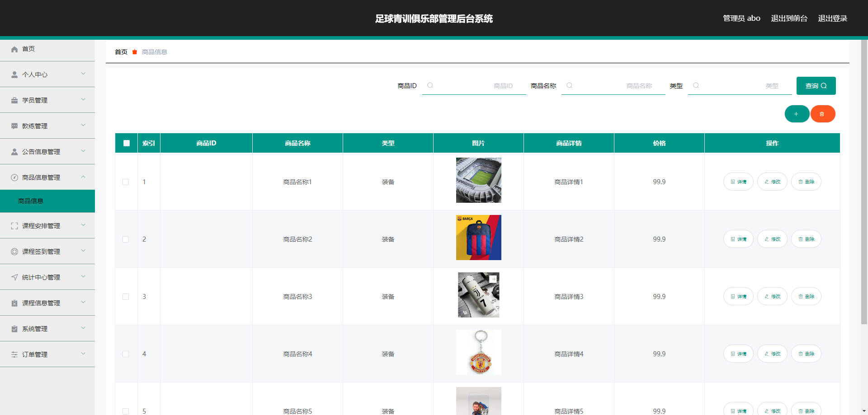
Task: Tick the checkbox for row 4
Action: [x=126, y=354]
